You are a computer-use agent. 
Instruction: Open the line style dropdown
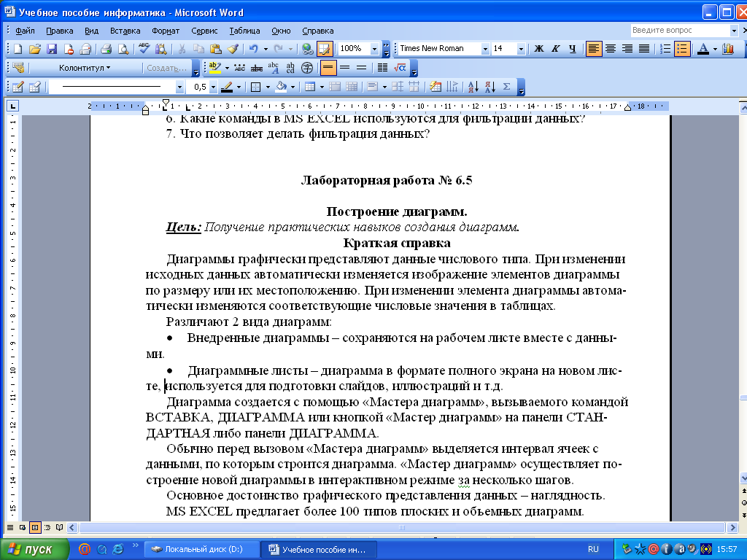pyautogui.click(x=179, y=87)
